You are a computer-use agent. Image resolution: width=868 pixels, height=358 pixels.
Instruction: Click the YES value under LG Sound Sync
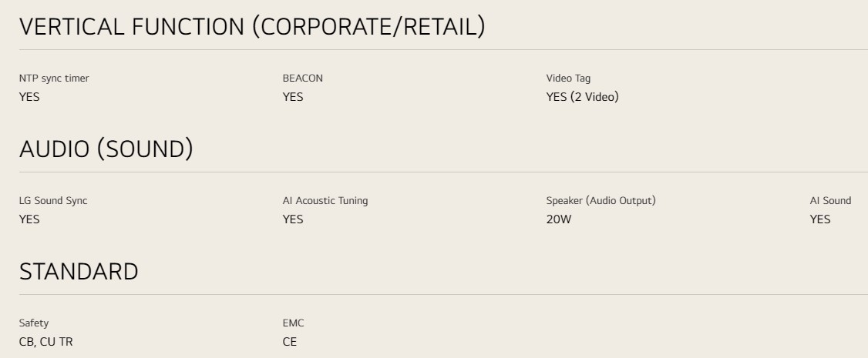coord(29,219)
